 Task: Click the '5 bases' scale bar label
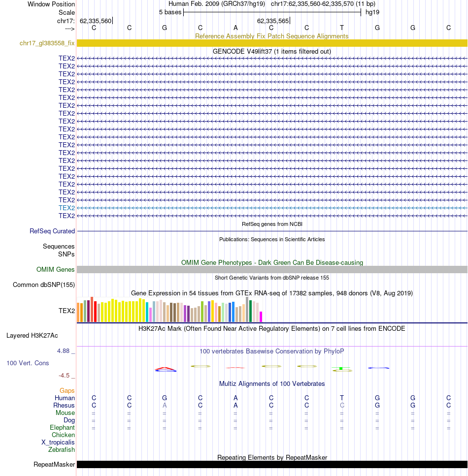(170, 12)
